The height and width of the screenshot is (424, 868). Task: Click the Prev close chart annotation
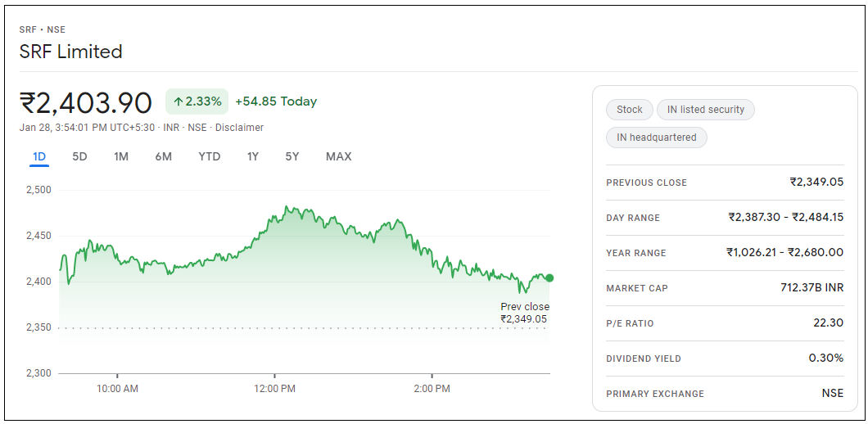click(x=525, y=313)
